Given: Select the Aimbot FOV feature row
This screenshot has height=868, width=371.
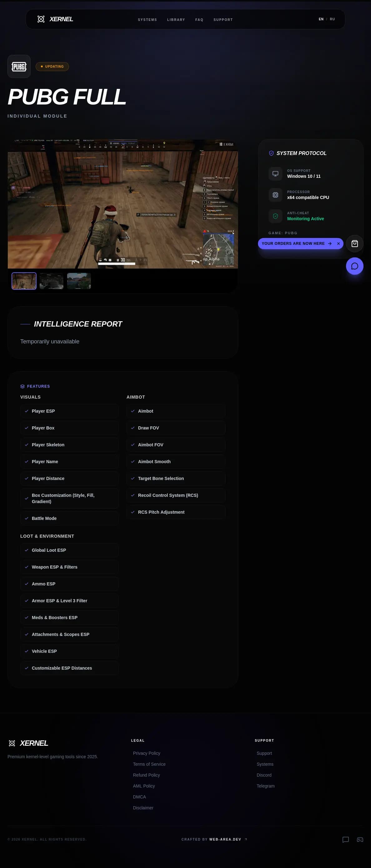Looking at the screenshot, I should (176, 445).
